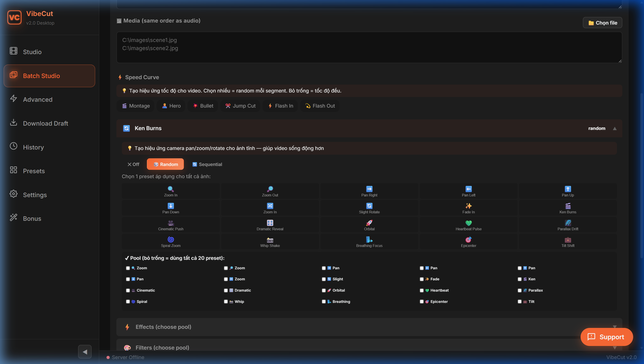Select the Pan Up preset tile

(568, 191)
